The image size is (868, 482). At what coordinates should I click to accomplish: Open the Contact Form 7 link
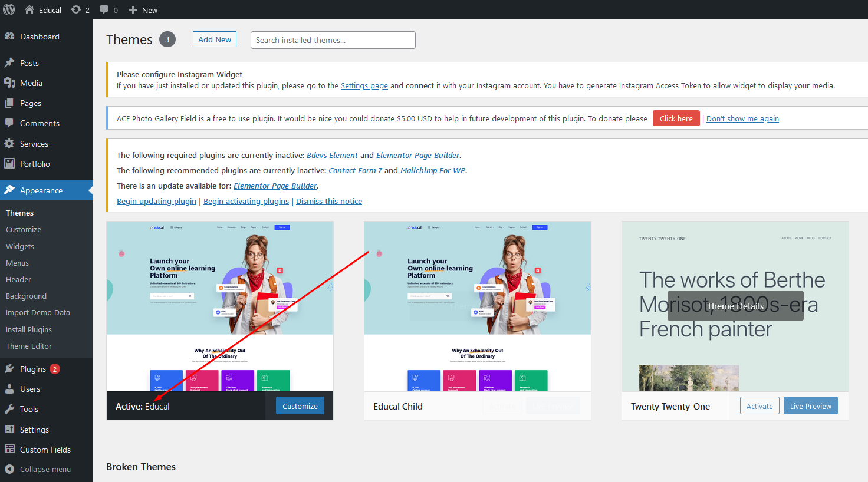(355, 170)
